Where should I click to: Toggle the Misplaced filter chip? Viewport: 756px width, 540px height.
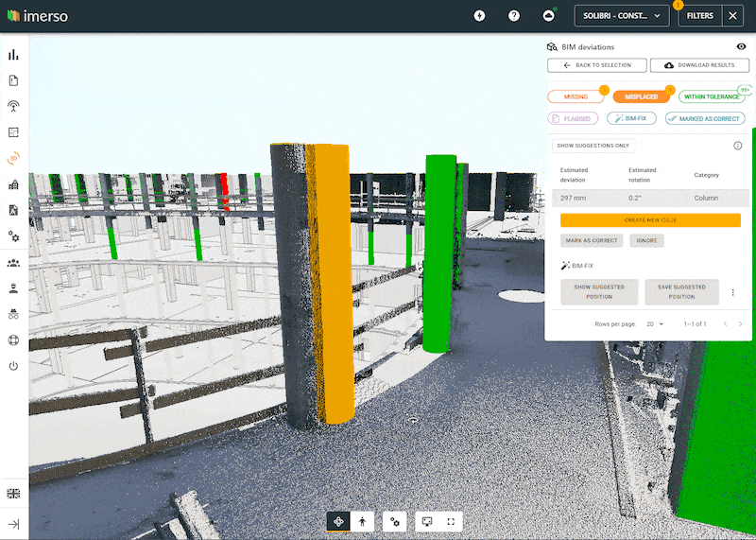(x=641, y=96)
